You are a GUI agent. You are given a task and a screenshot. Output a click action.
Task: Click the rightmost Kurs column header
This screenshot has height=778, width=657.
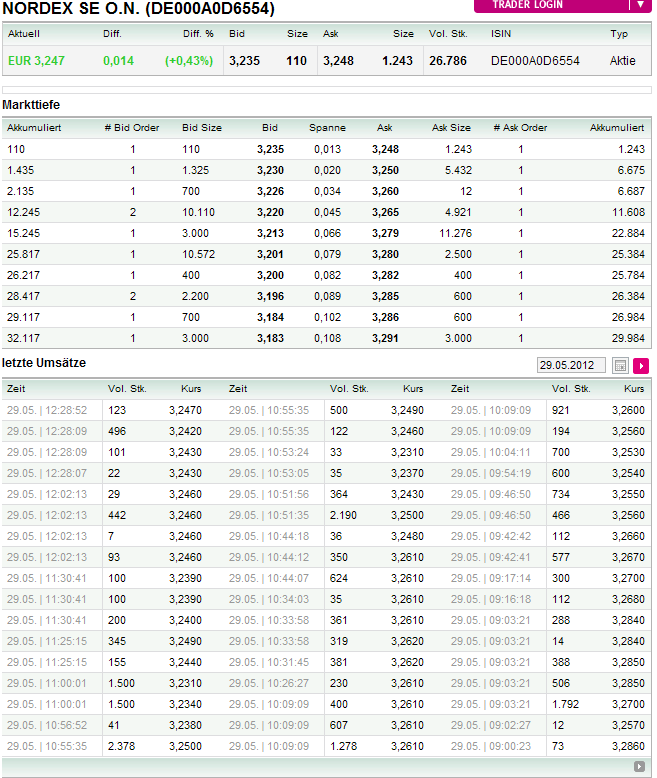coord(634,388)
